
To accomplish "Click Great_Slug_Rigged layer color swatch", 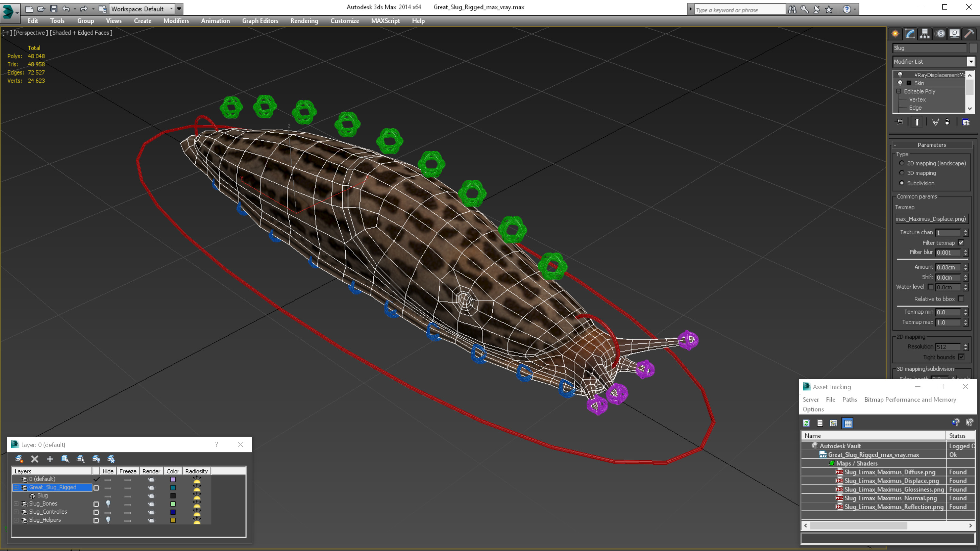I will (x=173, y=487).
